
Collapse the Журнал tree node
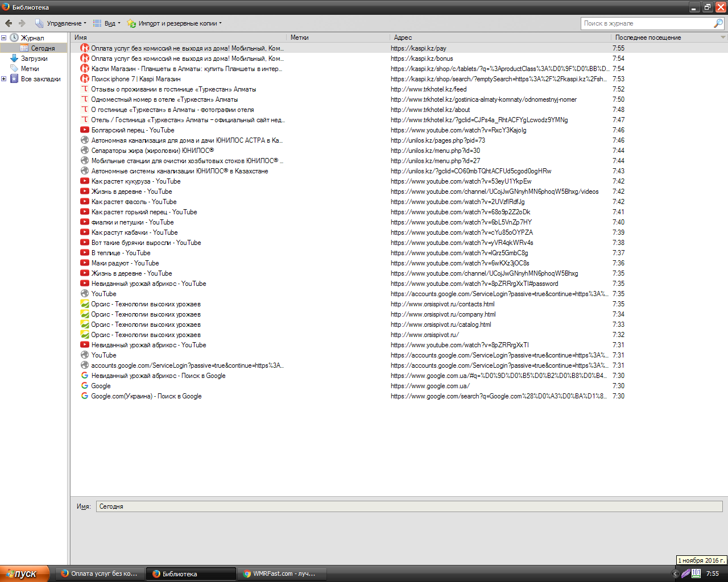(4, 38)
